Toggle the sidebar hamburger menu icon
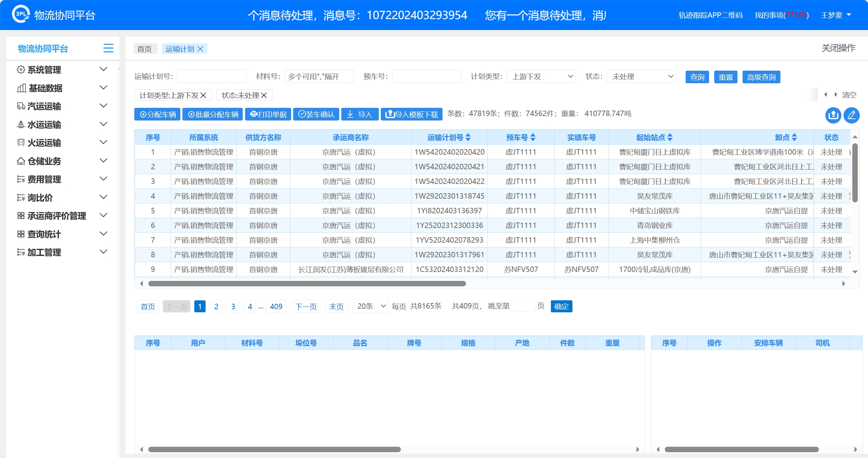This screenshot has height=458, width=868. pyautogui.click(x=108, y=48)
